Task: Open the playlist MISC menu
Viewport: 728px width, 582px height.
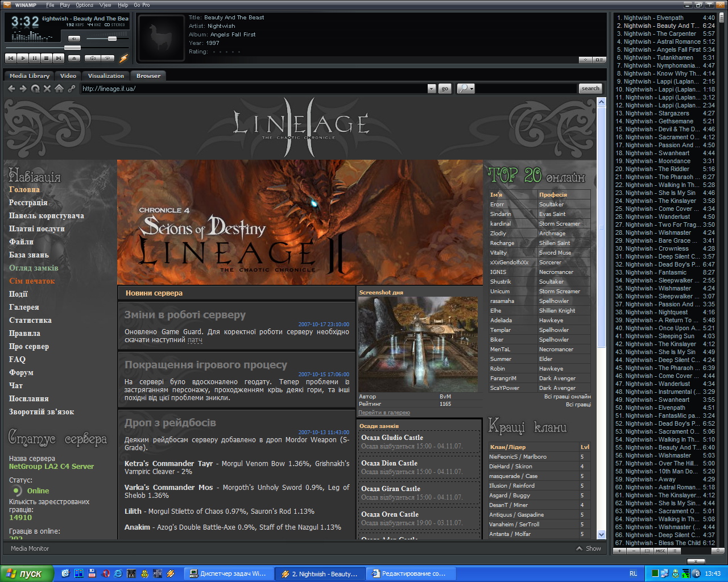Action: point(660,551)
